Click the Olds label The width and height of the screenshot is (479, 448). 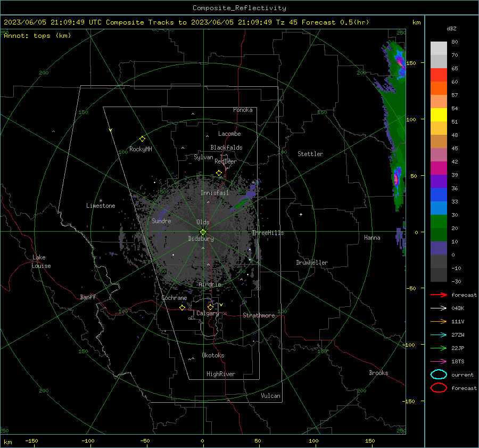tap(203, 222)
